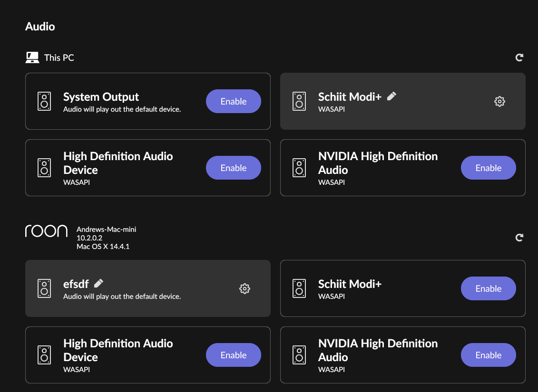Viewport: 538px width, 392px height.
Task: Click the roon logo
Action: pyautogui.click(x=46, y=231)
